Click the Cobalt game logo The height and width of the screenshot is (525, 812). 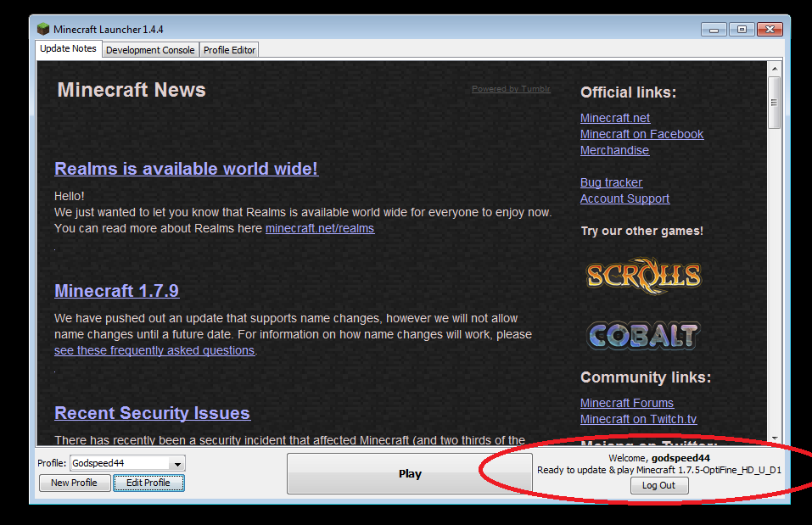(644, 336)
